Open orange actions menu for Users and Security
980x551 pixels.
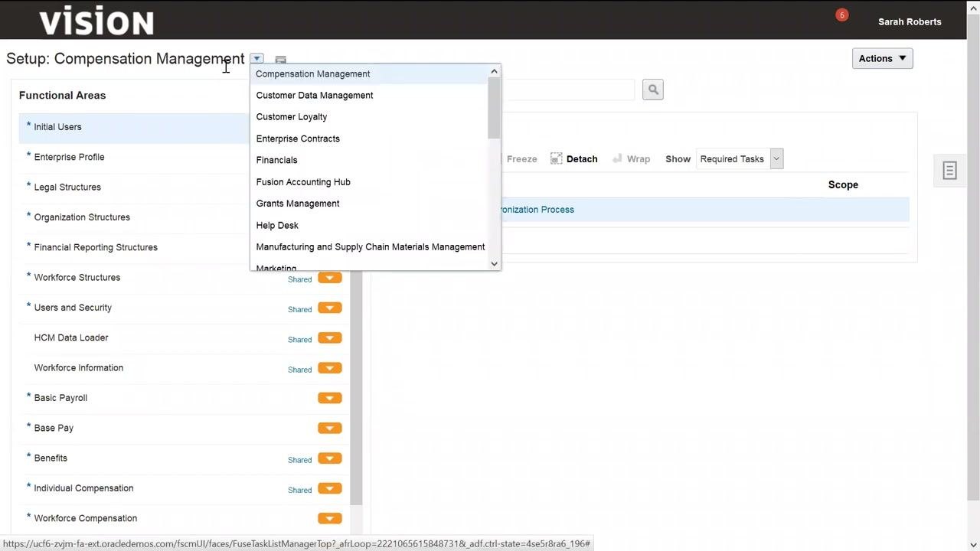(330, 308)
